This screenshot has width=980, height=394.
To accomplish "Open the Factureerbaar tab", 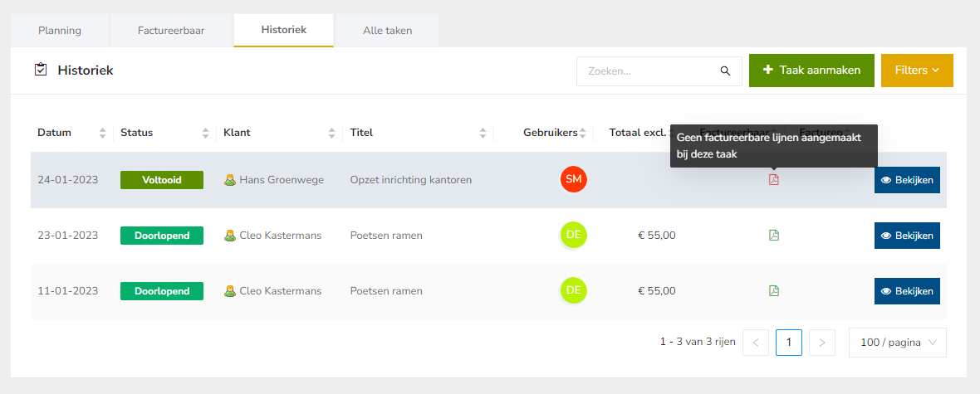I will 171,31.
